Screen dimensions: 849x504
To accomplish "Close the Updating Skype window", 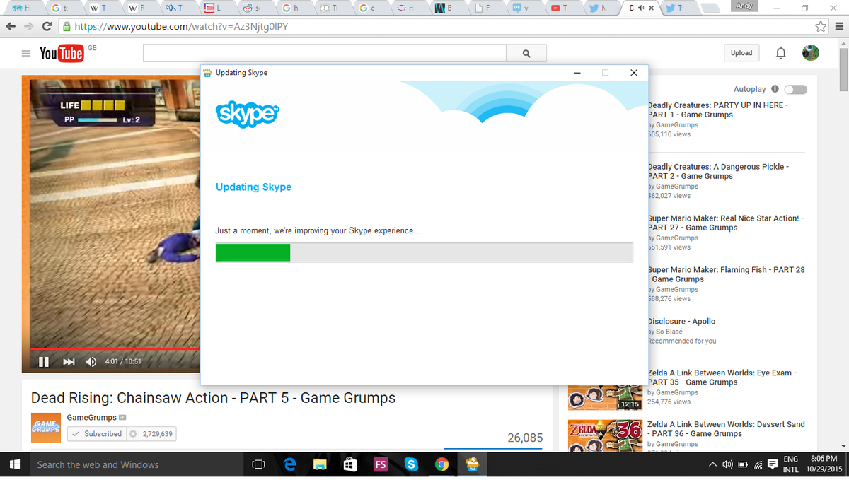I will coord(633,72).
